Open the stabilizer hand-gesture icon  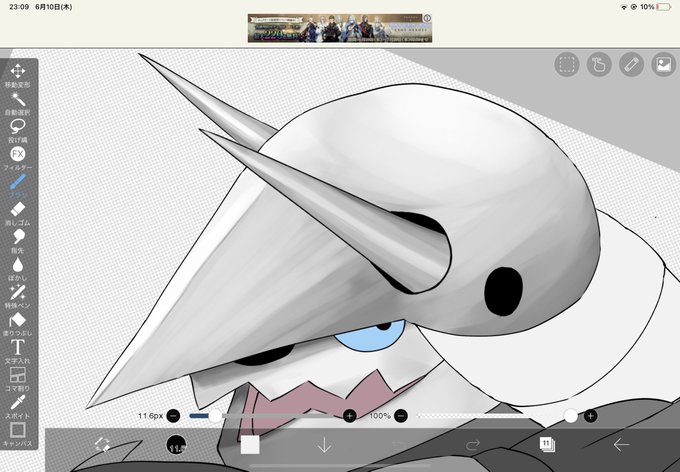pos(599,65)
